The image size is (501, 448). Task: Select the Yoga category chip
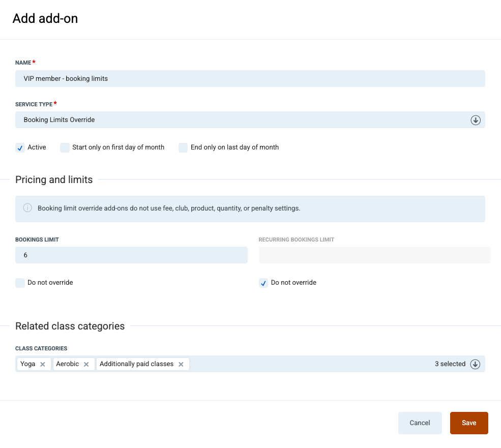click(28, 364)
